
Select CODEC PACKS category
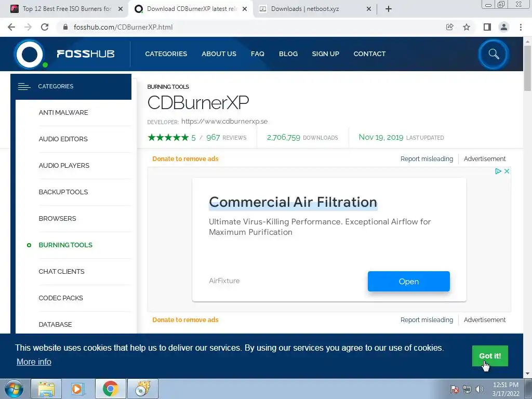(61, 298)
